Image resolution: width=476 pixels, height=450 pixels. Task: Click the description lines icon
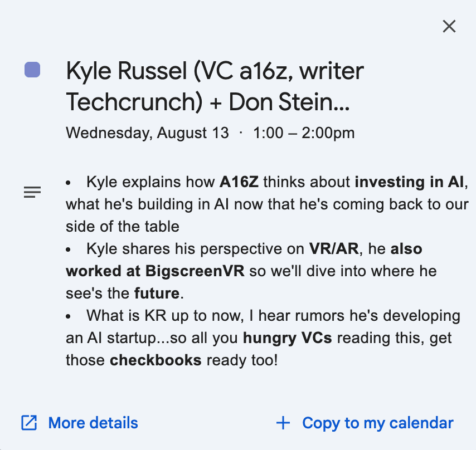(x=32, y=192)
